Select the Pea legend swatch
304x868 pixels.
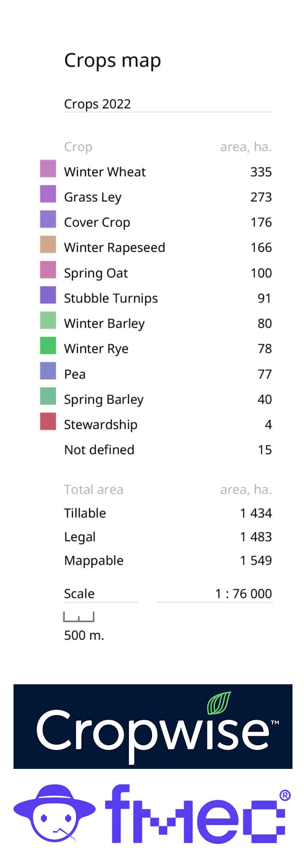tap(48, 371)
